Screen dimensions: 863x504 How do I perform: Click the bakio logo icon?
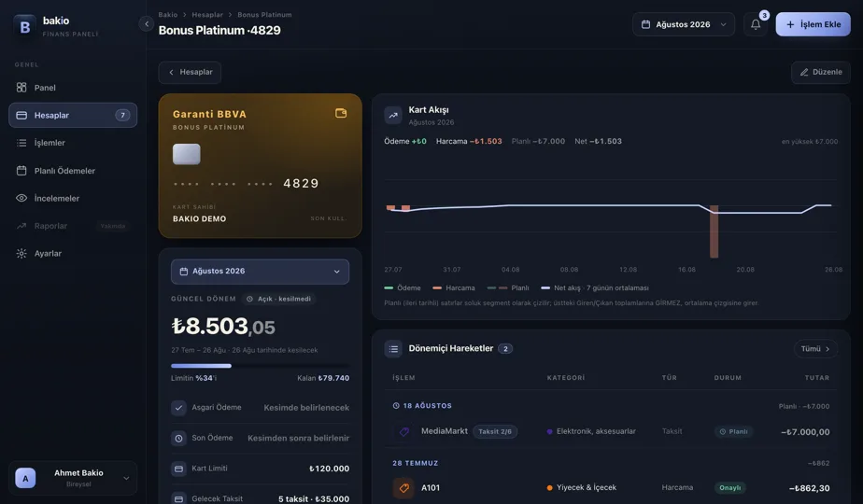pyautogui.click(x=25, y=26)
